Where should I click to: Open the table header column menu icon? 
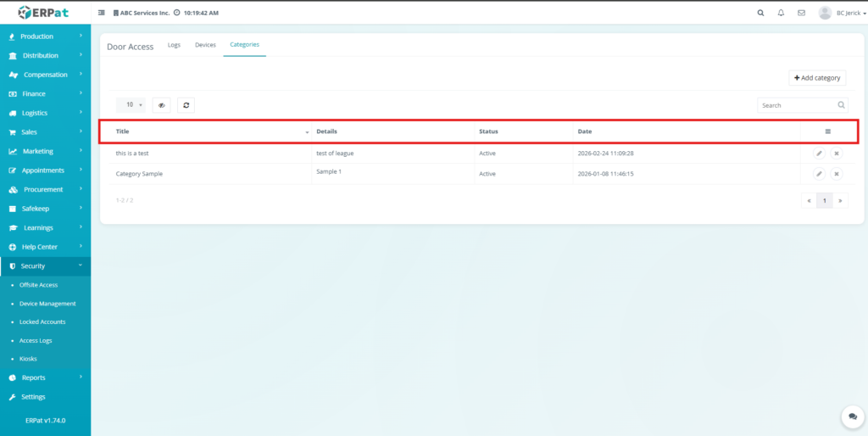pos(827,131)
